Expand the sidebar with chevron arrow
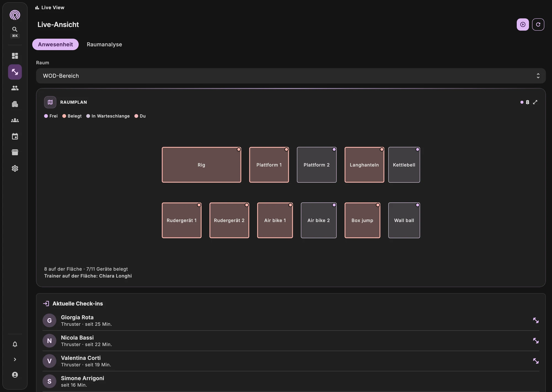This screenshot has height=392, width=552. 15,359
